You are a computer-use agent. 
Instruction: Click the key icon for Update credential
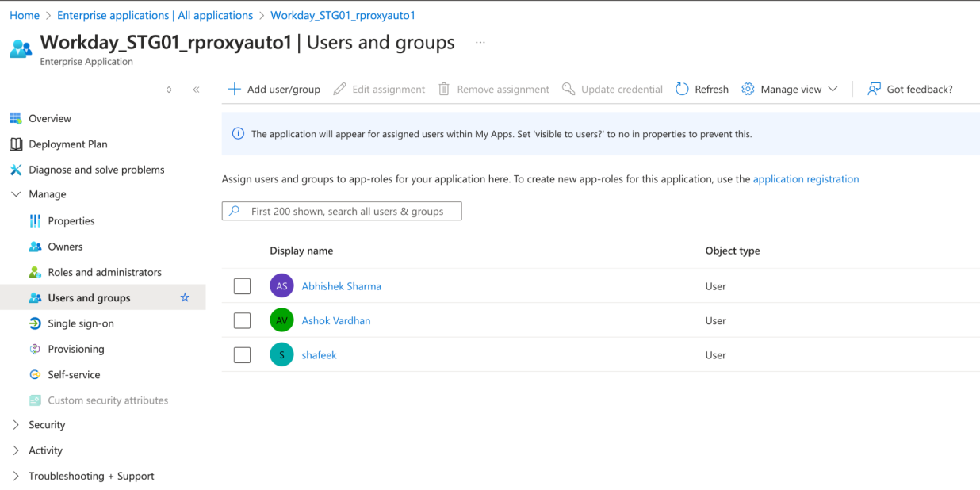point(568,89)
